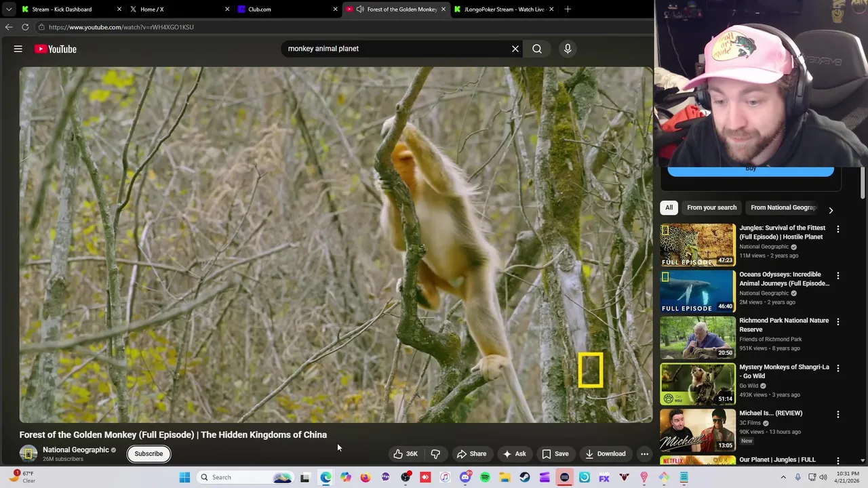Click the Ask button
868x488 pixels.
[514, 454]
